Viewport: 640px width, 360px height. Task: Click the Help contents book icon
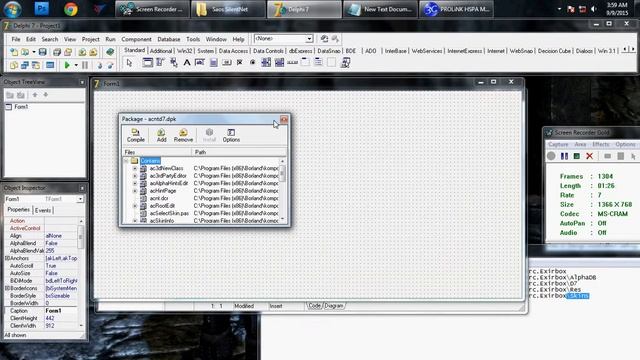point(110,52)
